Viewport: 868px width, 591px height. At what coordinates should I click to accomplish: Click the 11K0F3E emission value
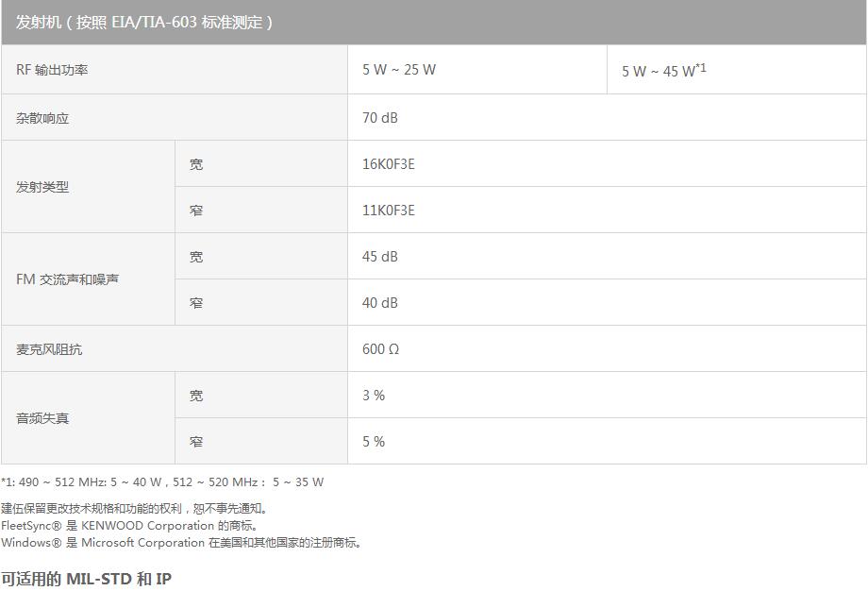[x=388, y=211]
